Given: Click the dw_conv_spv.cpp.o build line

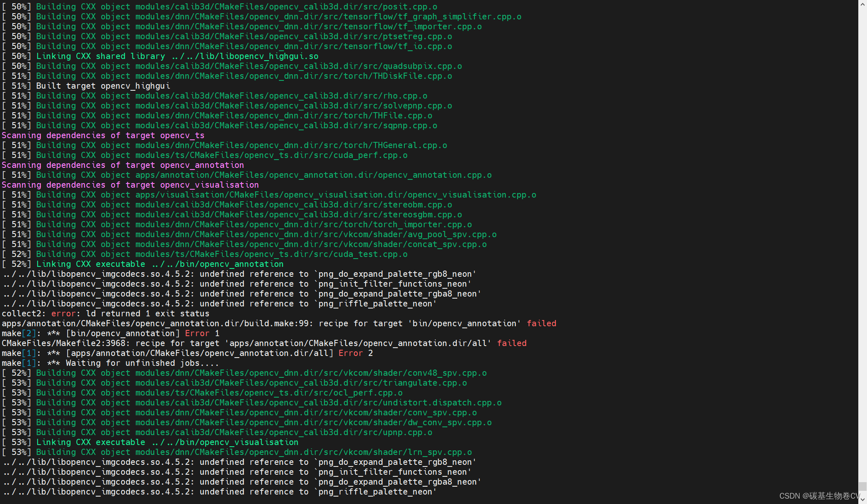Looking at the screenshot, I should point(247,422).
